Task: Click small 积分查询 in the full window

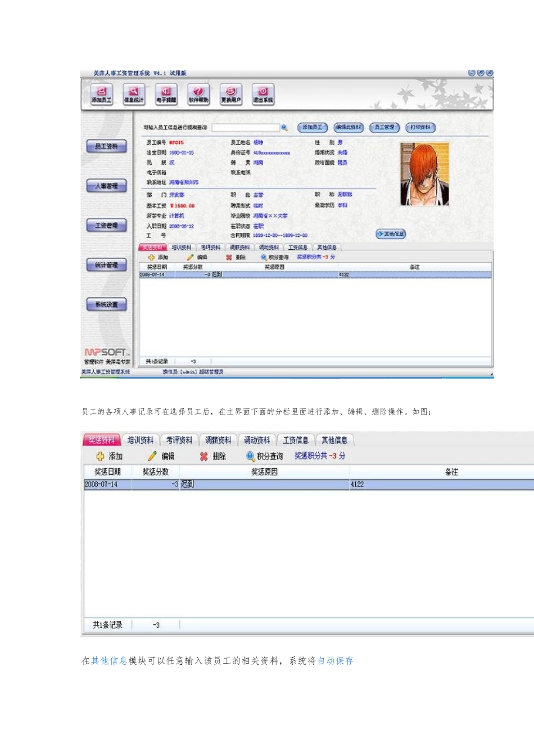Action: pyautogui.click(x=274, y=257)
